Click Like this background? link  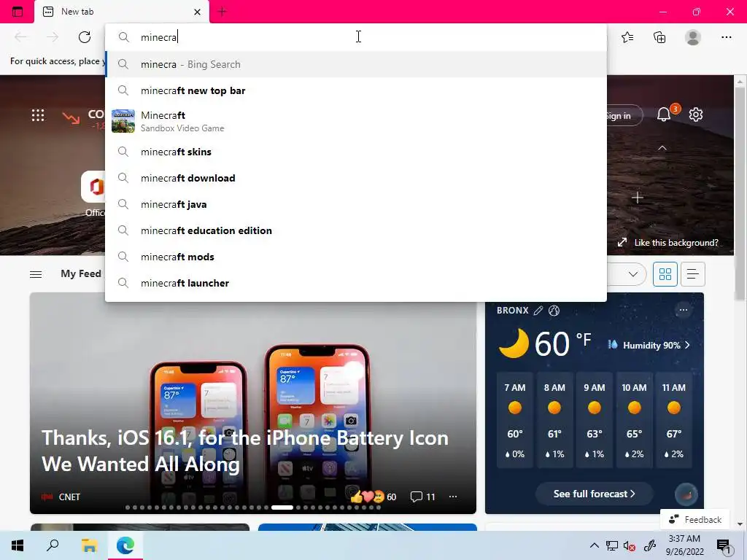tap(676, 243)
